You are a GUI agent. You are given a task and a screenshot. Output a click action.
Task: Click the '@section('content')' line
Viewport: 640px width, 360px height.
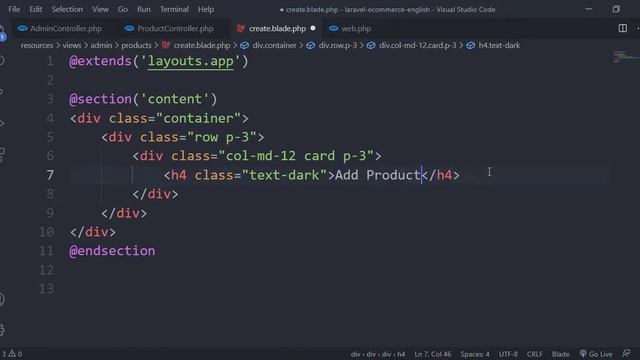click(x=143, y=99)
